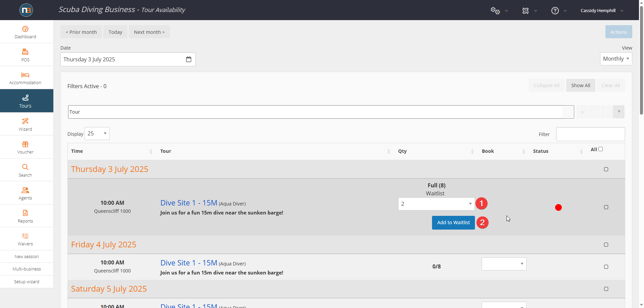Launch the Wizard wand icon

click(25, 121)
